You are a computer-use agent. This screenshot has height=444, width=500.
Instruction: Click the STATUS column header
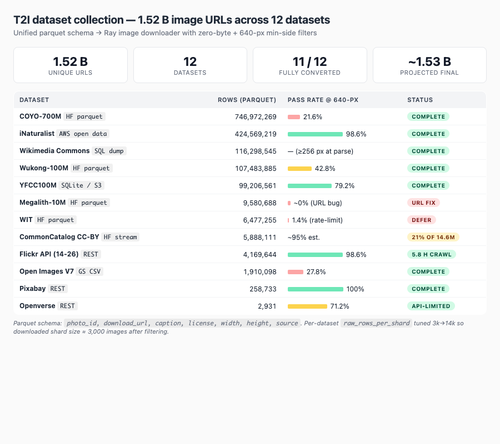[x=420, y=100]
